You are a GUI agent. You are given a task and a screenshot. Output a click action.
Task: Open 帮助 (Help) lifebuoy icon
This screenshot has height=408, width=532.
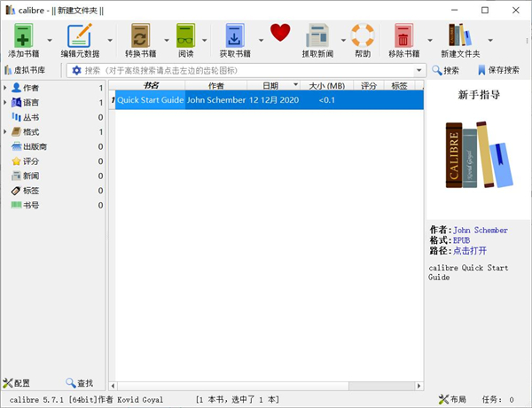pyautogui.click(x=363, y=36)
